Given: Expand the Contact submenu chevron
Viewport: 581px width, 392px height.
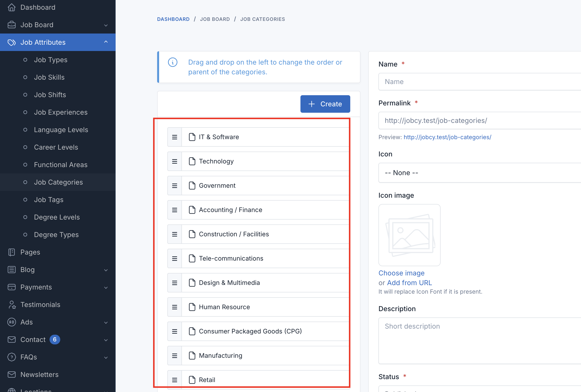Looking at the screenshot, I should [106, 340].
